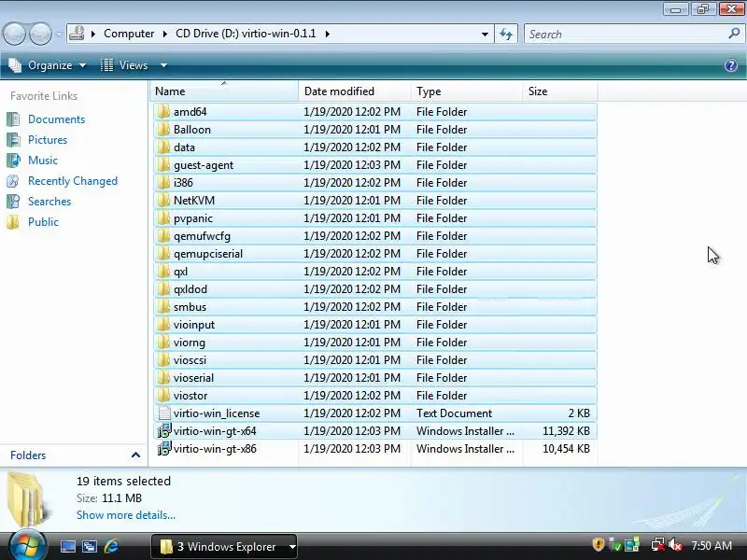The image size is (747, 560).
Task: Click the Documents icon in Favorite Links
Action: (x=13, y=119)
